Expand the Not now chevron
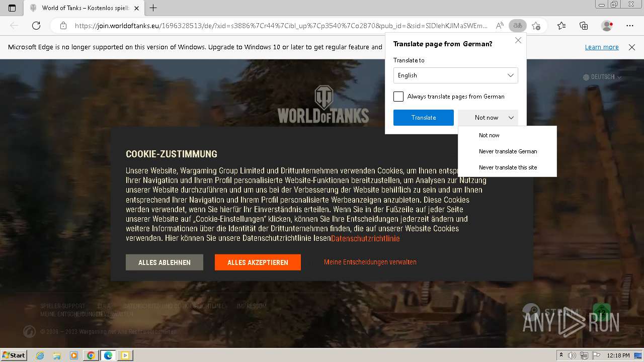Screen dimensions: 644x362 point(511,118)
